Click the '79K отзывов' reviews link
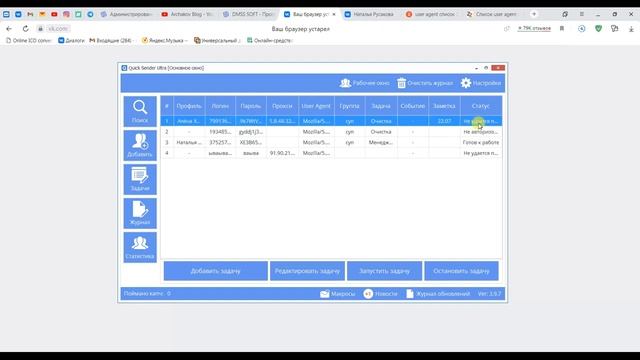Viewport: 640px width, 360px height. point(534,28)
